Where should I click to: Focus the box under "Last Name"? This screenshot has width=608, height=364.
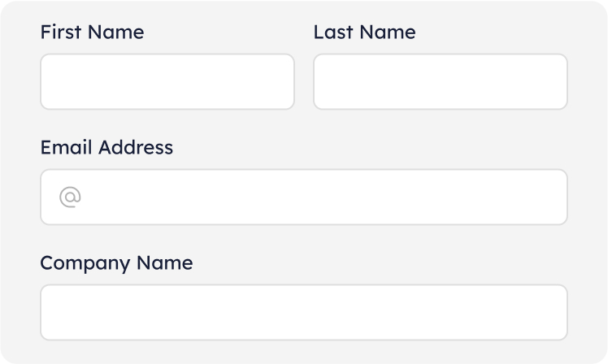tap(440, 81)
